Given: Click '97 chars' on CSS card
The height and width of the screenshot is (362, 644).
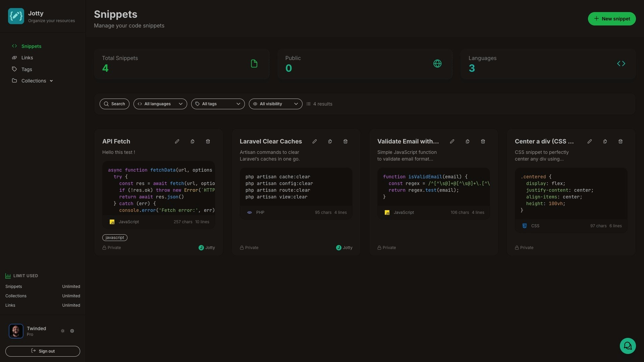Looking at the screenshot, I should coord(598,226).
